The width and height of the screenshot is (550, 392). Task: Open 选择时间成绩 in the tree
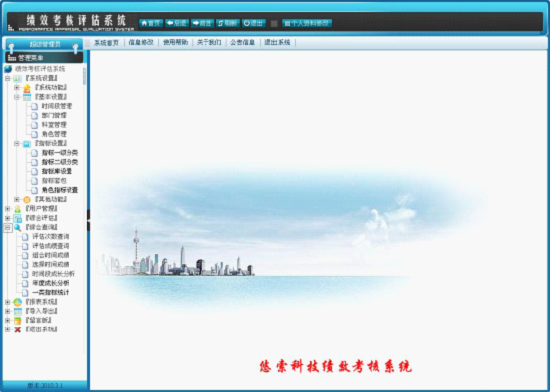[x=51, y=265]
